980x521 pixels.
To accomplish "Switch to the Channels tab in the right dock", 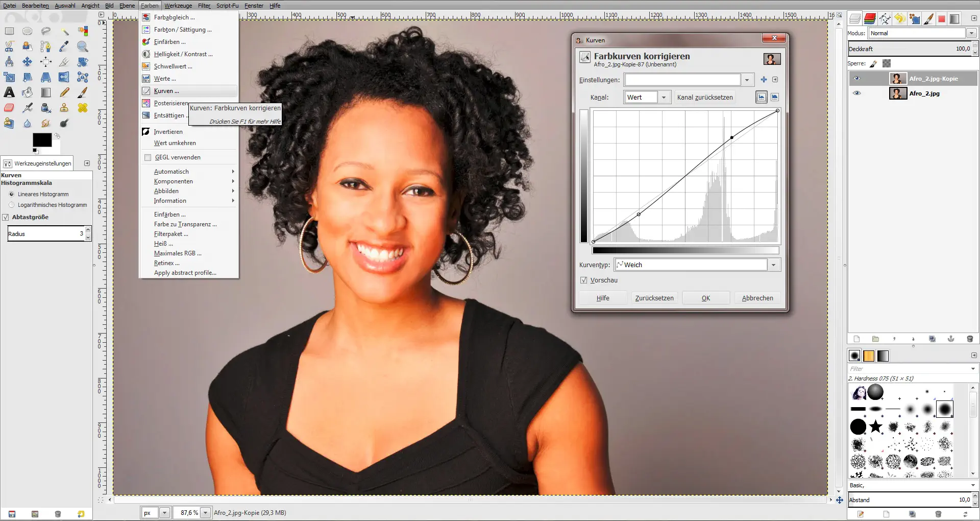I will [x=870, y=18].
